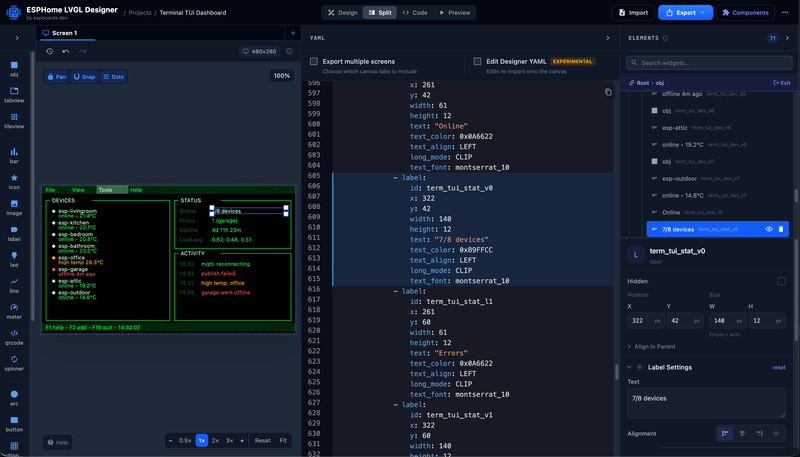Edit the label Text box
The image size is (800, 457).
(x=706, y=403)
